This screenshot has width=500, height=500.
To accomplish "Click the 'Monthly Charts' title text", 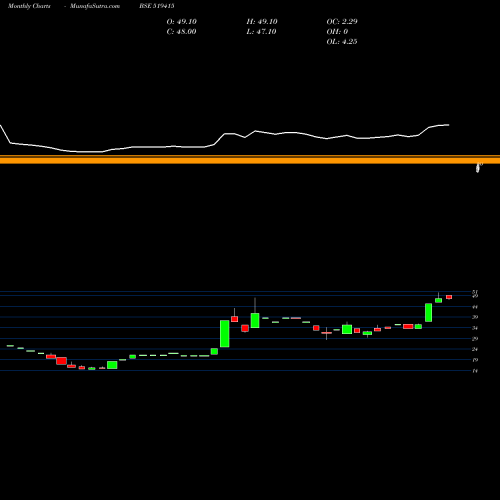I will coord(29,6).
